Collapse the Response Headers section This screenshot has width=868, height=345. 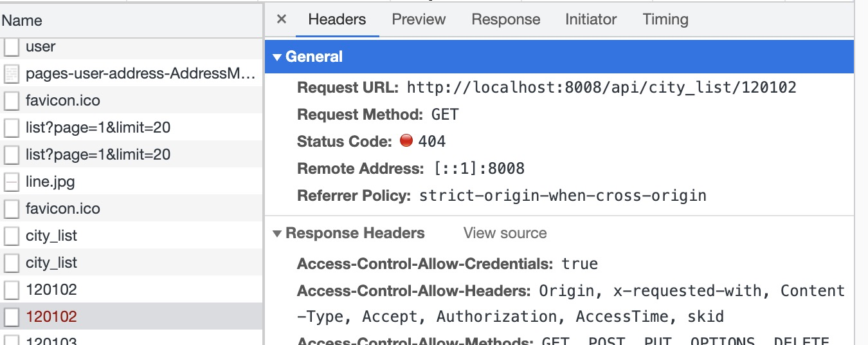[277, 234]
